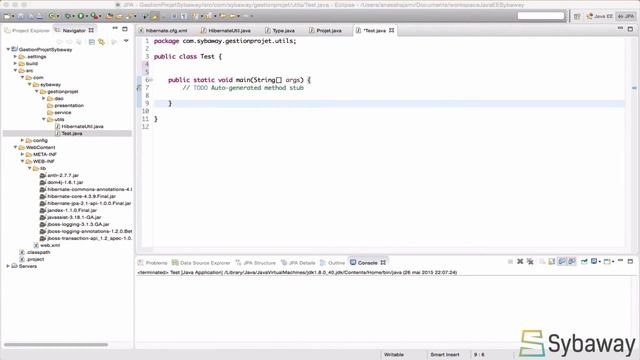Run the program with green play icon

coord(81,16)
